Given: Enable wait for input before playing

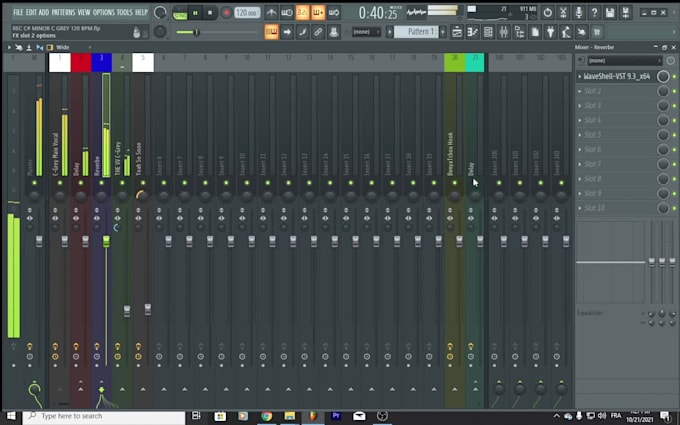Looking at the screenshot, I should coord(287,13).
